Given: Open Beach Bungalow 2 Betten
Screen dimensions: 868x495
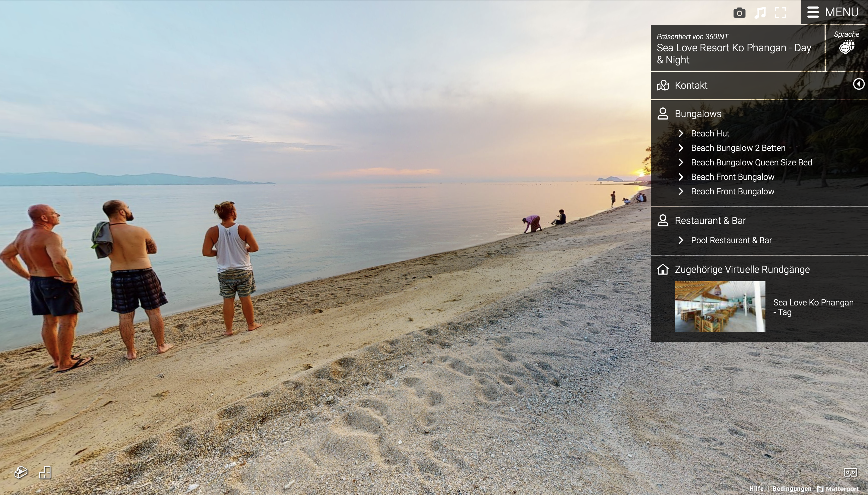Looking at the screenshot, I should pos(738,148).
